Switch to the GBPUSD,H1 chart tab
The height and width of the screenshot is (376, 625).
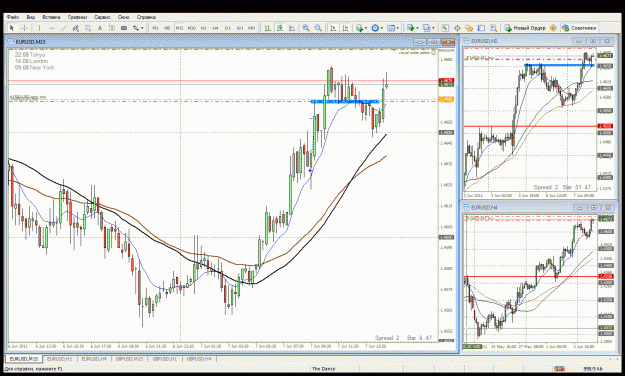pos(164,359)
